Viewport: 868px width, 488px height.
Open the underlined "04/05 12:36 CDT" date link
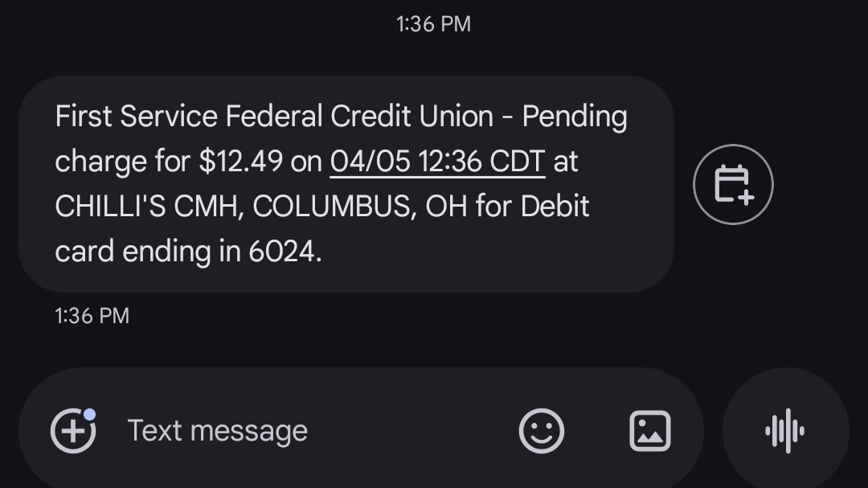(x=437, y=162)
